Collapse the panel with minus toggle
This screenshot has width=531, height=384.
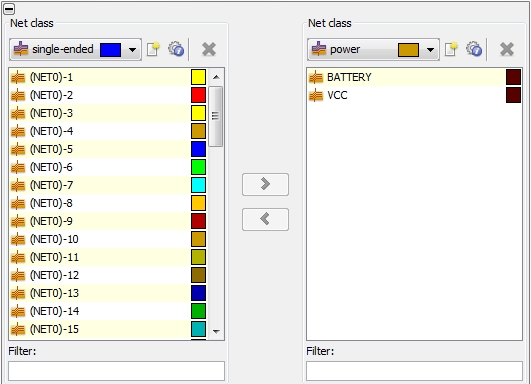(9, 9)
